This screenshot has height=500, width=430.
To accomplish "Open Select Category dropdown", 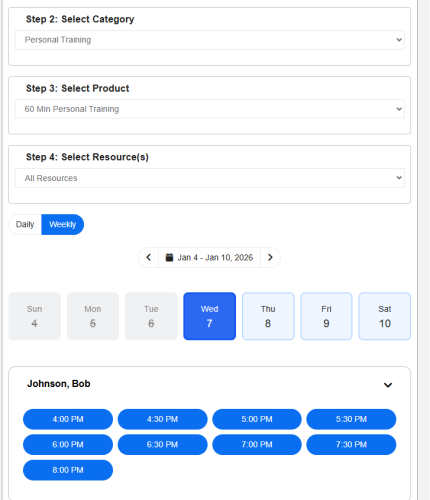I will pos(210,40).
